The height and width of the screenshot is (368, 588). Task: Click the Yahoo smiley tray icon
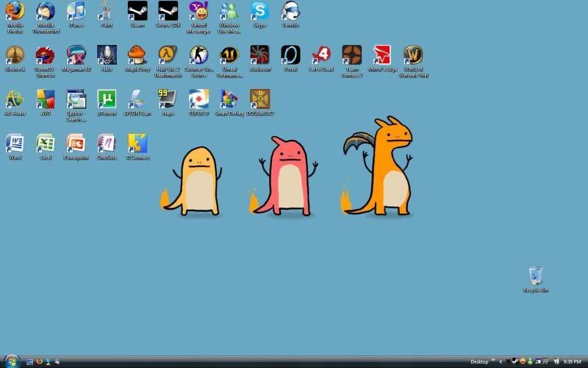pos(523,361)
